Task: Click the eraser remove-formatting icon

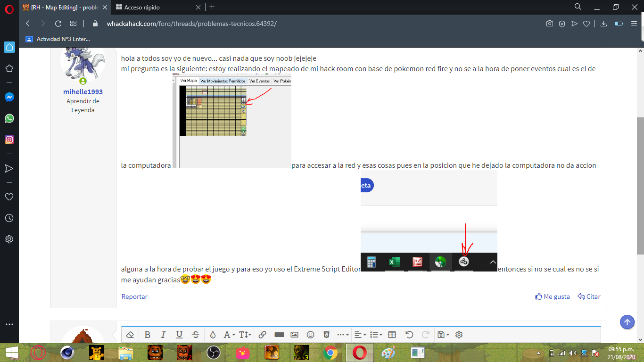Action: [131, 335]
